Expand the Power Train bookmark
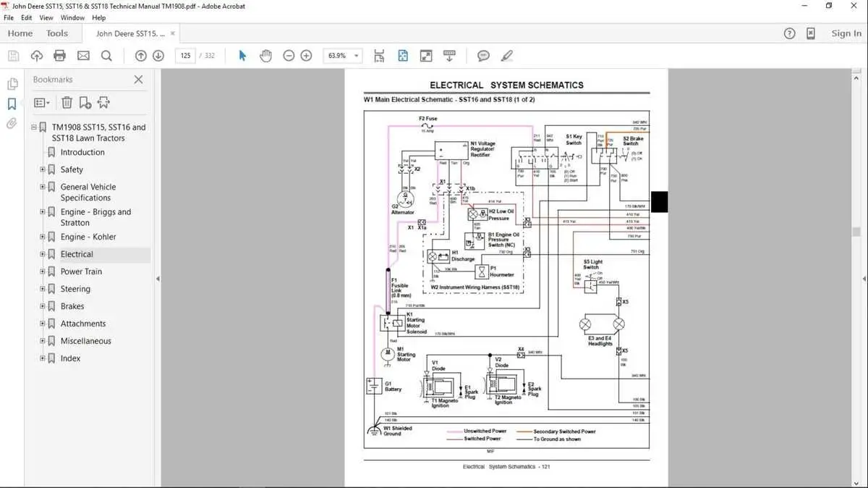Image resolution: width=868 pixels, height=488 pixels. (x=43, y=272)
